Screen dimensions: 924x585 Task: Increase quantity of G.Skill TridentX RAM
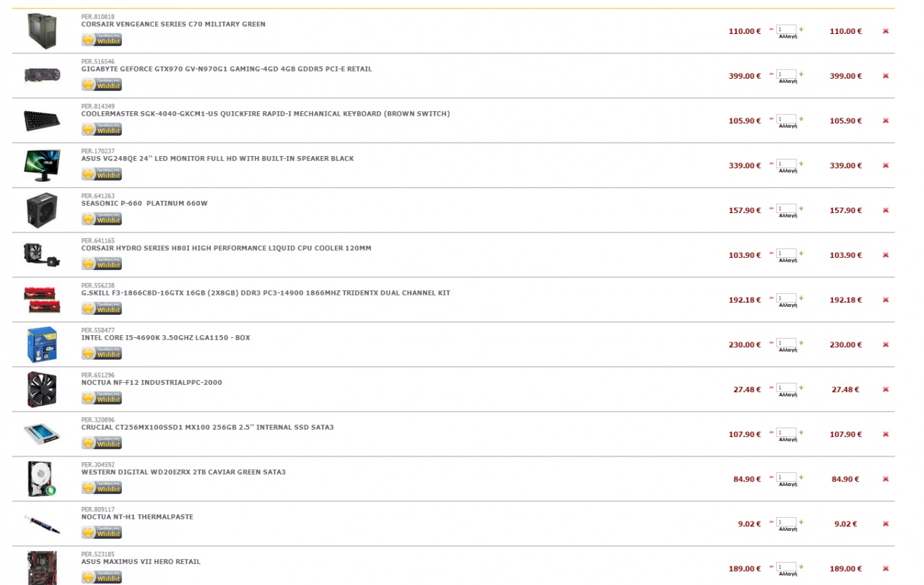pyautogui.click(x=801, y=298)
